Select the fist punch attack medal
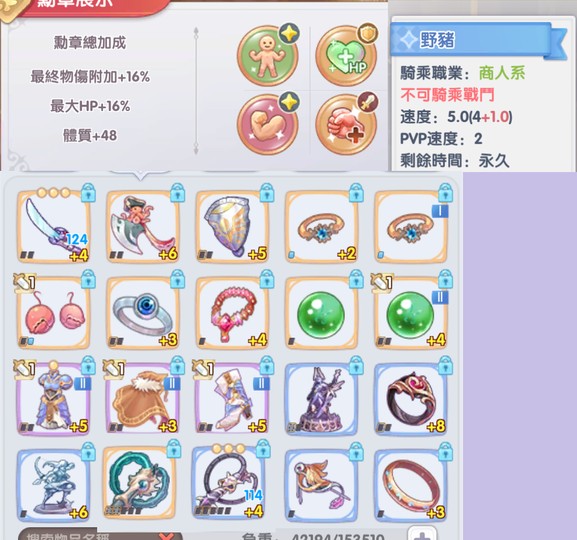The width and height of the screenshot is (577, 540). 346,124
